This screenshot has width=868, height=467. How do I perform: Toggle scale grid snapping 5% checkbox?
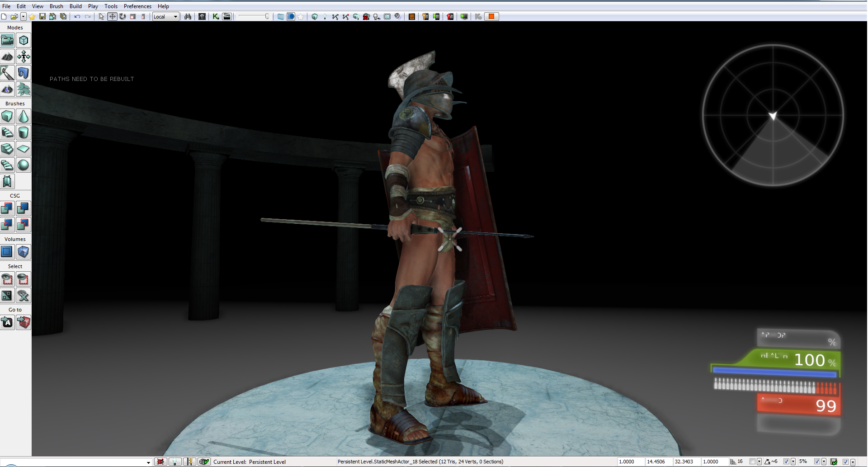[817, 462]
